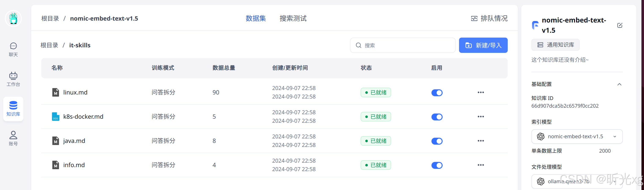Switch to the 搜索测试 tab

coord(293,18)
